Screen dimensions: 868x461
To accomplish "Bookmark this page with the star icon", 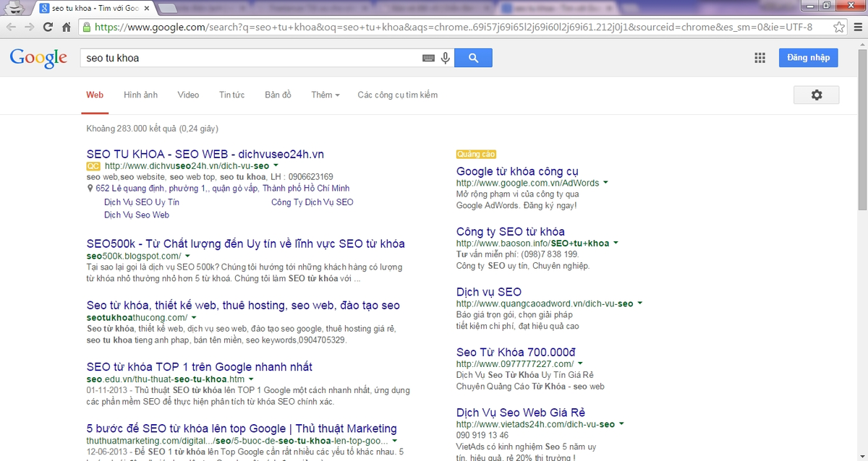I will click(838, 27).
